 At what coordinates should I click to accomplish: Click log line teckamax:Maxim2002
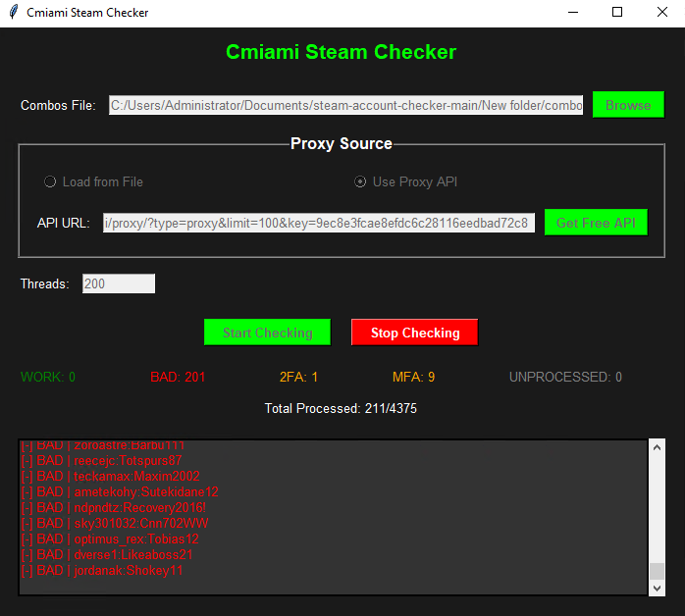click(111, 477)
